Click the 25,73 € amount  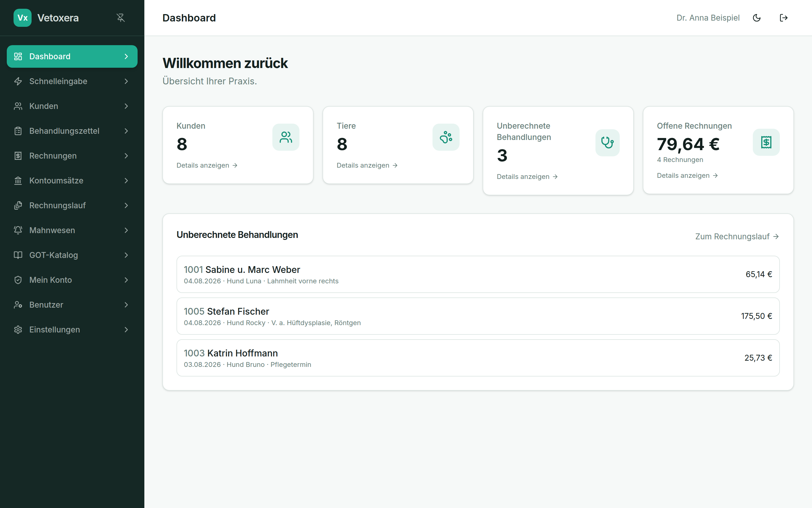point(758,358)
